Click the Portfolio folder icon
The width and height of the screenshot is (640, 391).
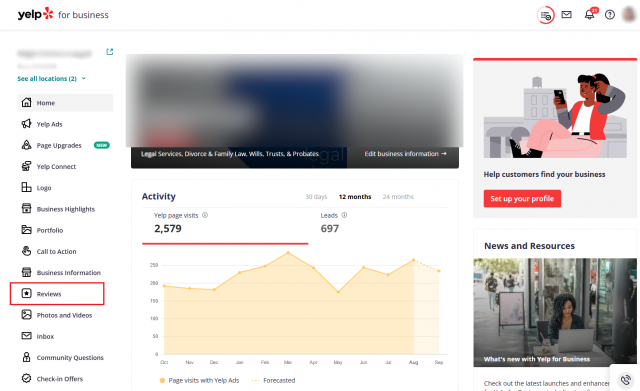26,230
